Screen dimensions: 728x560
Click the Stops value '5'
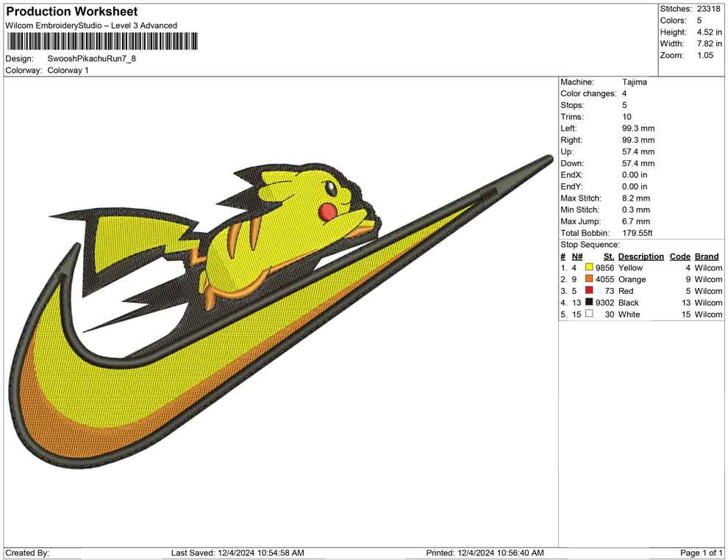pyautogui.click(x=624, y=105)
